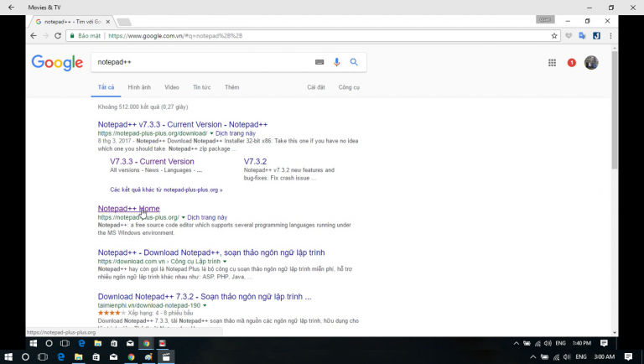Screen dimensions: 644x364
Task: Open the Thêm search category menu
Action: click(231, 87)
